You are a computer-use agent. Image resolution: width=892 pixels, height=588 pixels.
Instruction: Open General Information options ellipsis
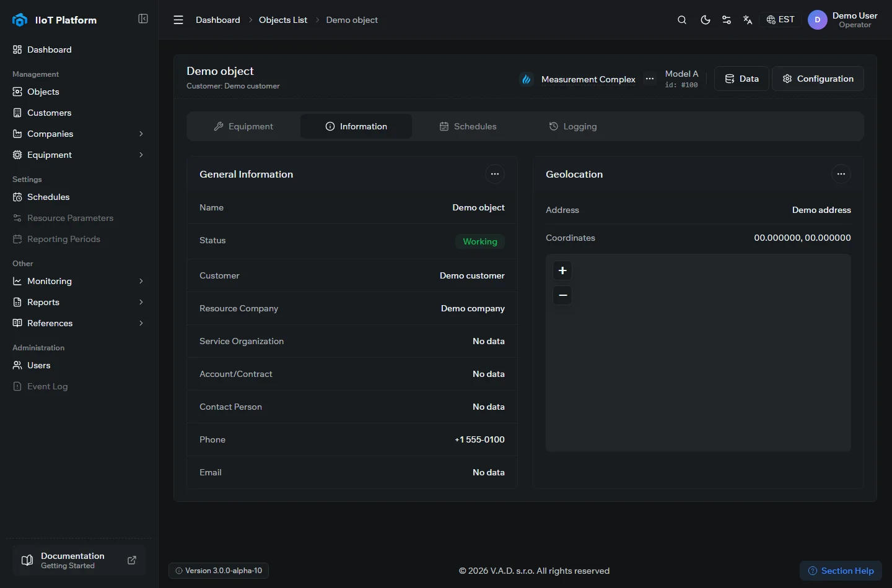click(x=495, y=174)
